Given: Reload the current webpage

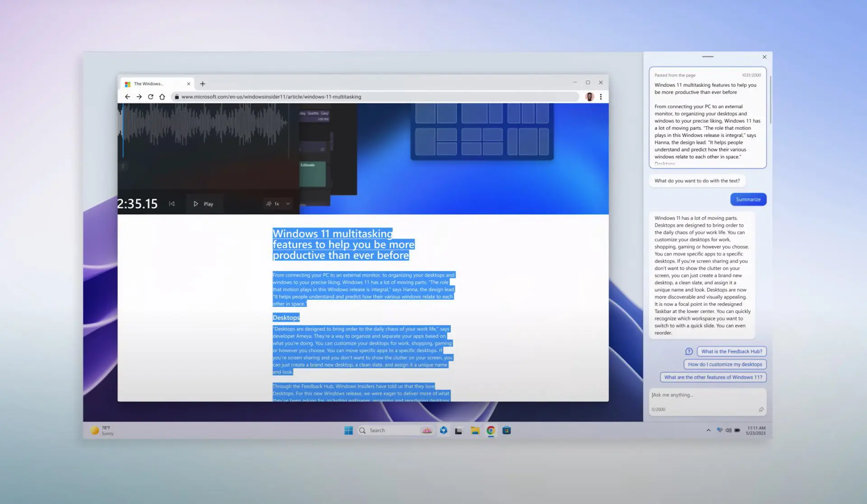Looking at the screenshot, I should (151, 97).
